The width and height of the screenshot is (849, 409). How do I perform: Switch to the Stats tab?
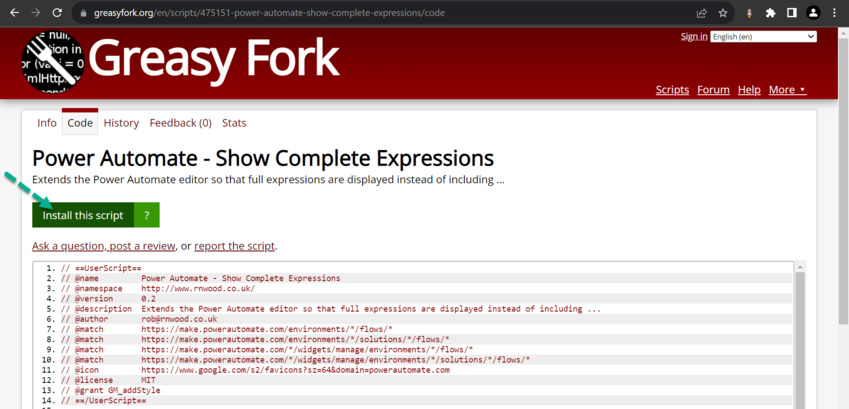pyautogui.click(x=234, y=123)
